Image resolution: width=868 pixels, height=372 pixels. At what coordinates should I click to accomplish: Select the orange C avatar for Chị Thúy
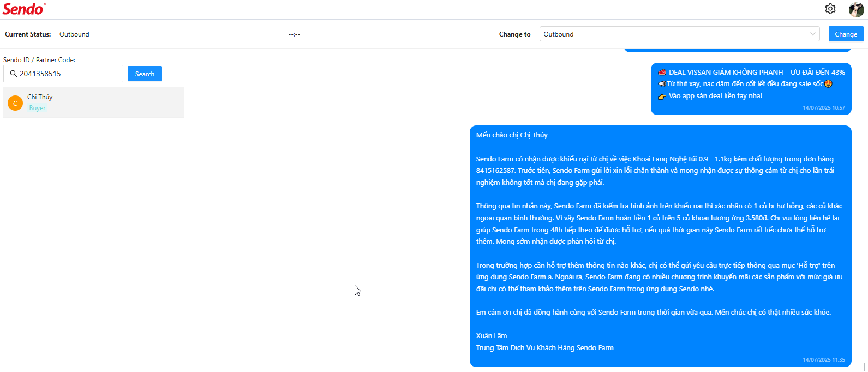point(15,103)
